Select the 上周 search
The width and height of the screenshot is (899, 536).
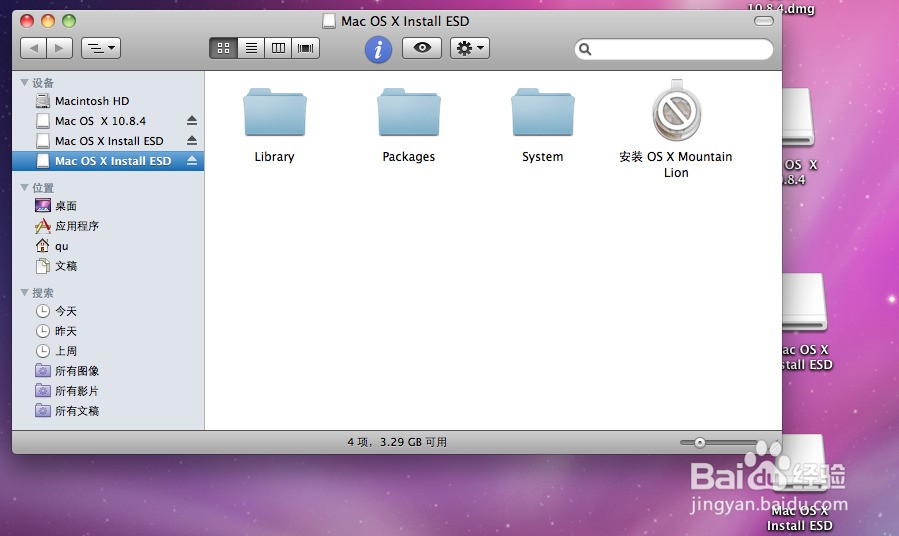108,351
